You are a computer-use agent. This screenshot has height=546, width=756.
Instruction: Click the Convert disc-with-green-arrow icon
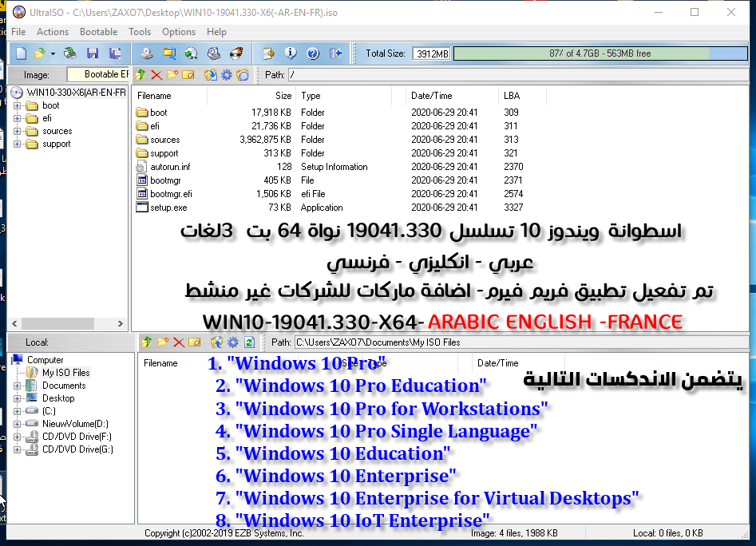192,53
